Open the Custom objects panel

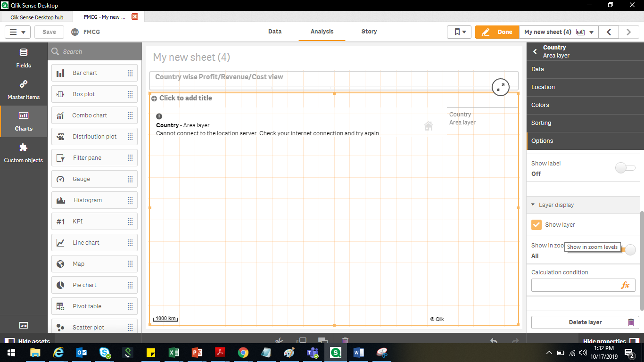click(x=24, y=153)
